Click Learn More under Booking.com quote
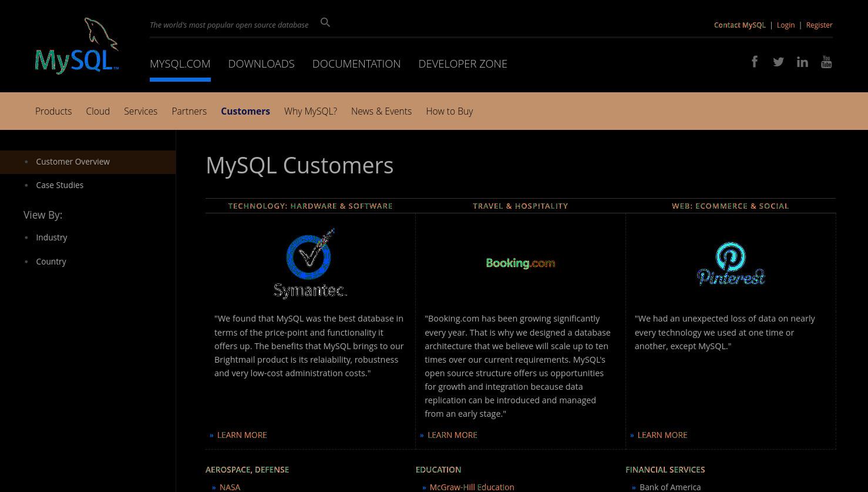Image resolution: width=868 pixels, height=492 pixels. pos(452,435)
